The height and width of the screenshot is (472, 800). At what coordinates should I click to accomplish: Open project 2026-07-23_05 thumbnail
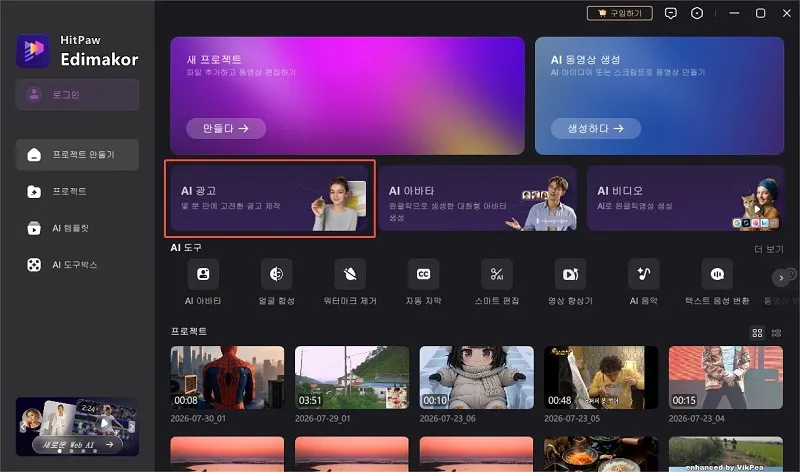tap(601, 378)
